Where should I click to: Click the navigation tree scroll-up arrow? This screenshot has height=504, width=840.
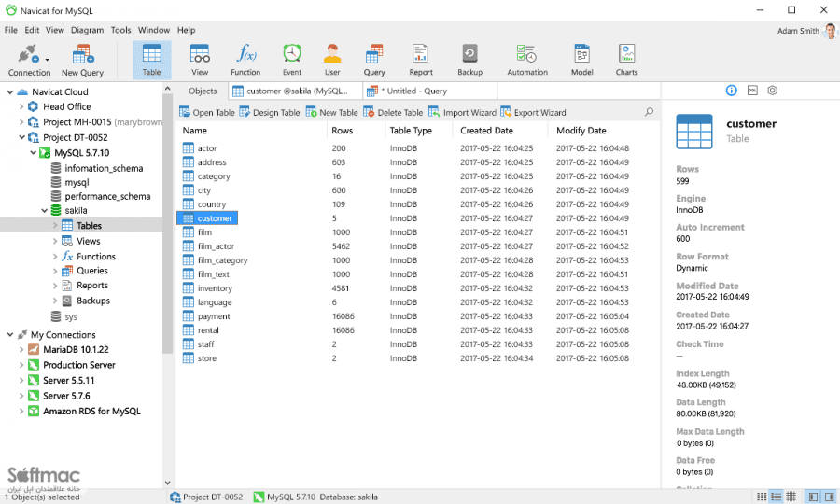point(168,89)
